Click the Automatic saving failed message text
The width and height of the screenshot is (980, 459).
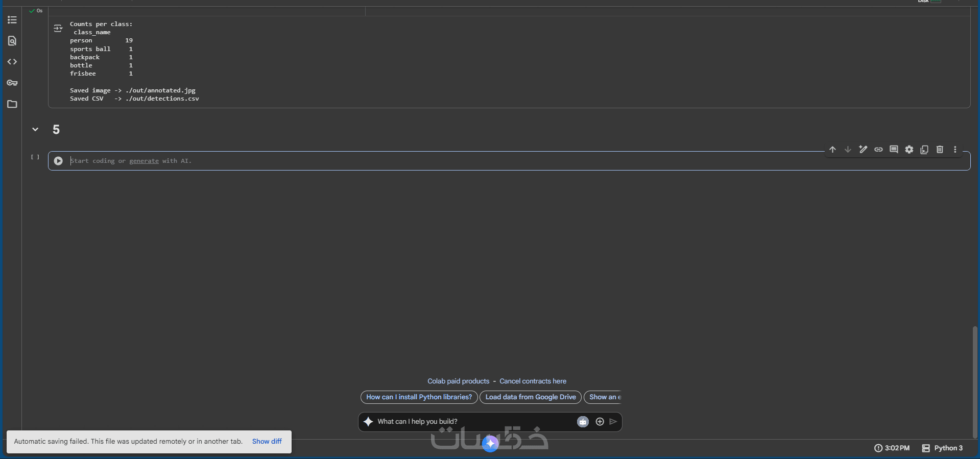tap(128, 442)
